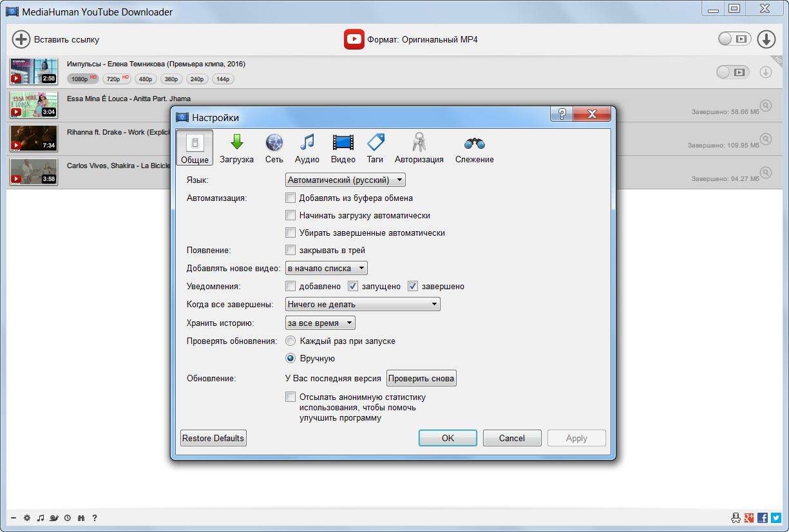Click the Rihanna Work video thumbnail
Image resolution: width=789 pixels, height=532 pixels.
[33, 138]
